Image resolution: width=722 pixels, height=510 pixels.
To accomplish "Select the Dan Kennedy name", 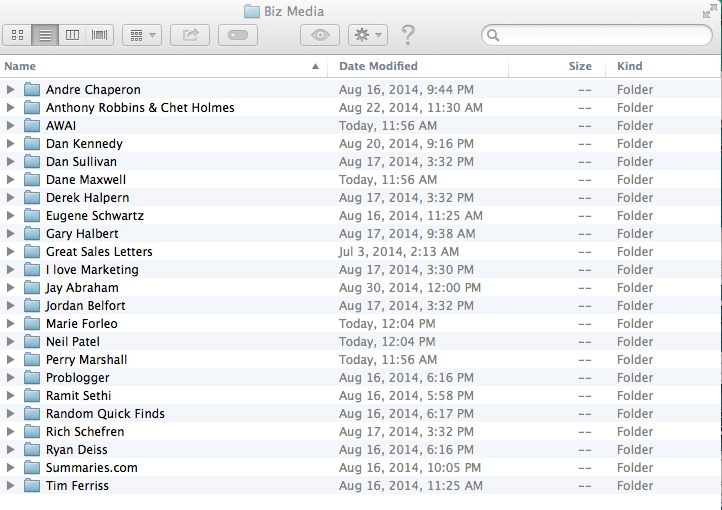I will pos(84,144).
